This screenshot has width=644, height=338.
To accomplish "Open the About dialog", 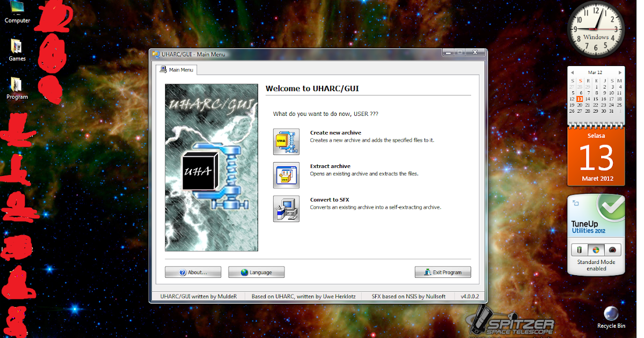I will tap(193, 273).
